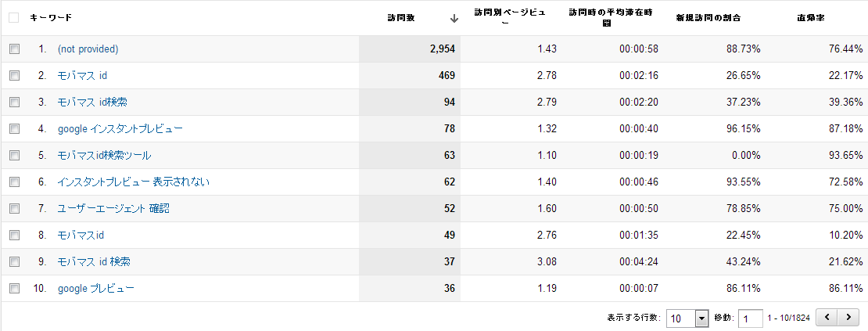
Task: Click インスタントプレビュー 表示されない link
Action: tap(133, 182)
